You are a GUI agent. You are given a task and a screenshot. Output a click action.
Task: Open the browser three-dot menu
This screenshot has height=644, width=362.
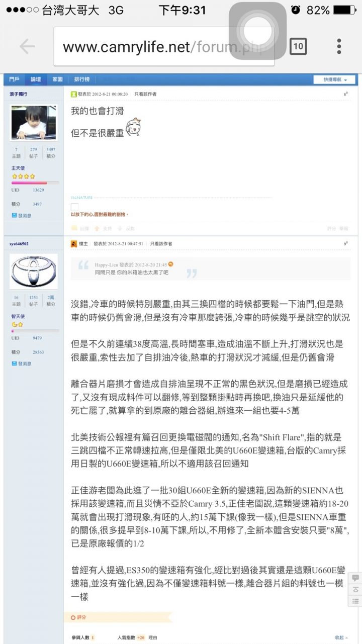(339, 46)
